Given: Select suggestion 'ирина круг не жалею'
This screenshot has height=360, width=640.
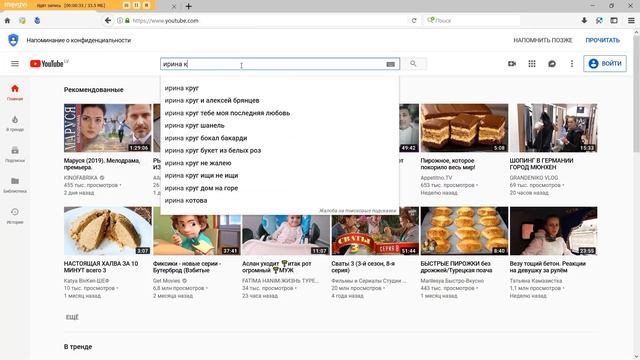Looking at the screenshot, I should 280,163.
